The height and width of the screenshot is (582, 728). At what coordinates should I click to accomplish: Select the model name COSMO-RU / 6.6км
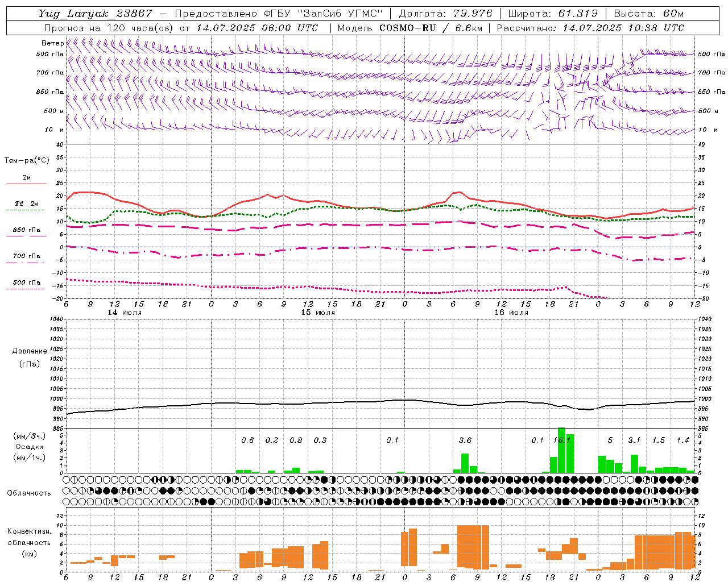coord(431,28)
